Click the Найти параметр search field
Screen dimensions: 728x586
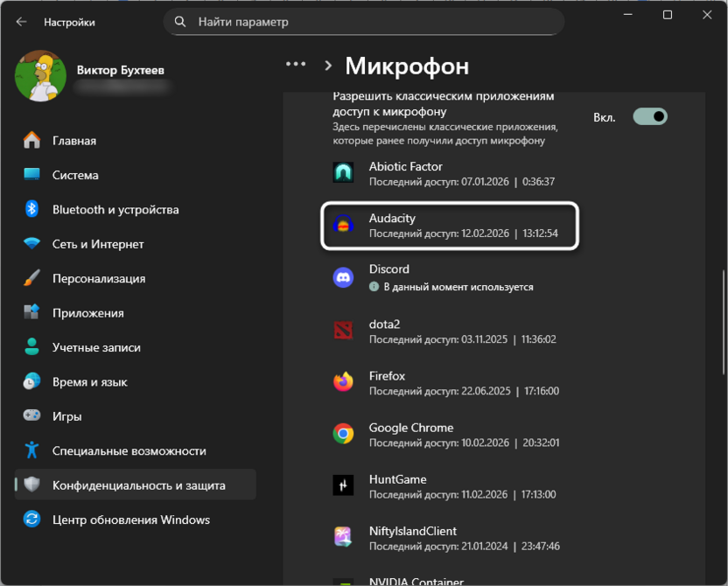point(364,20)
